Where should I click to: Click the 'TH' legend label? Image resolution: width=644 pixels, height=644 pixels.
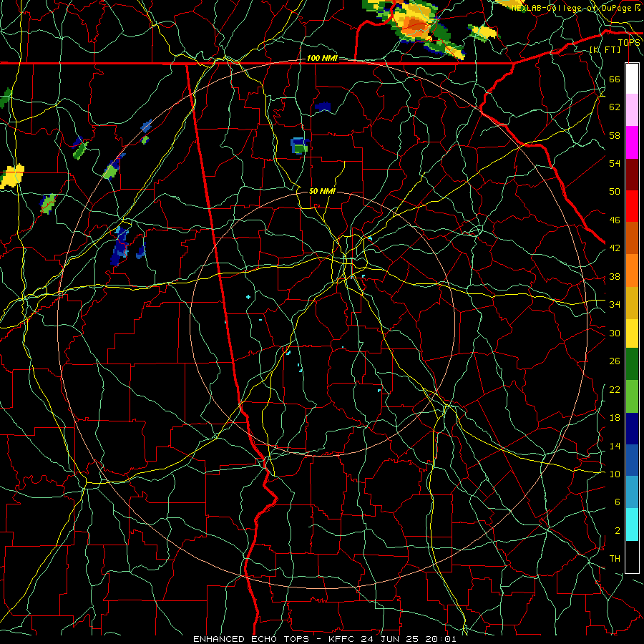(x=615, y=558)
